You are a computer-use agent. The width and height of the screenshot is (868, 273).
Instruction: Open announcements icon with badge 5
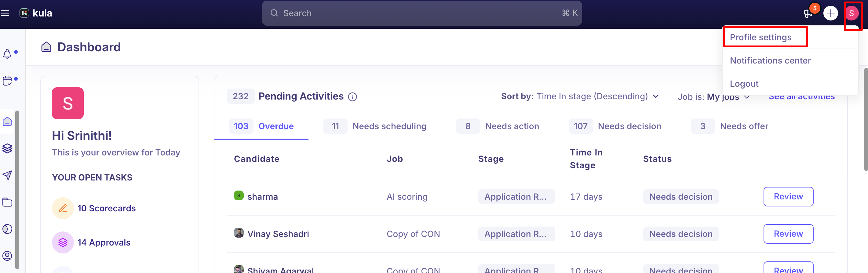[x=808, y=13]
